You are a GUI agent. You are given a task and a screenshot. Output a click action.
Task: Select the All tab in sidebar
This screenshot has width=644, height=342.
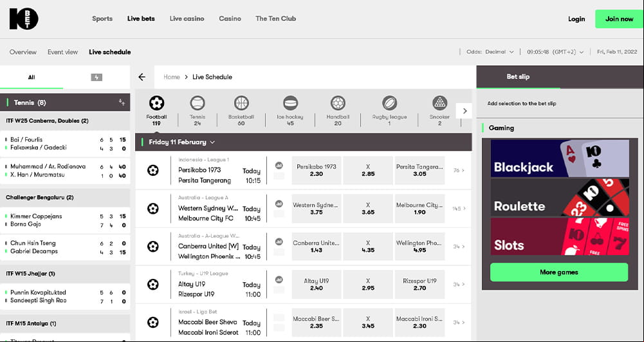tap(32, 77)
